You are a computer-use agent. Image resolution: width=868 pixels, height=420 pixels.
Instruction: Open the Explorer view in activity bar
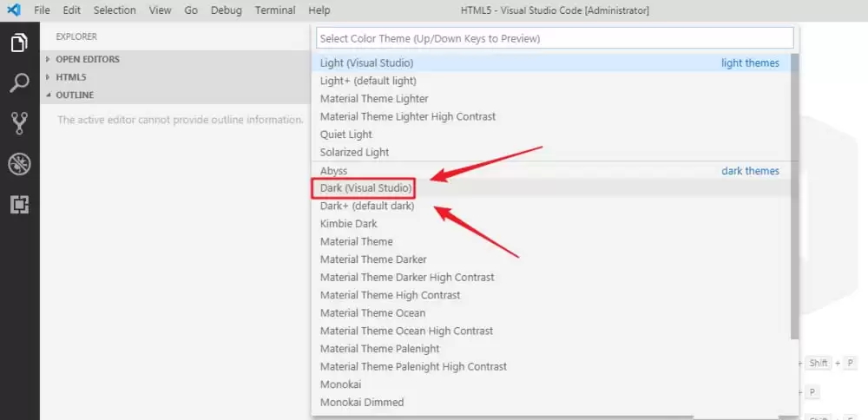point(19,43)
